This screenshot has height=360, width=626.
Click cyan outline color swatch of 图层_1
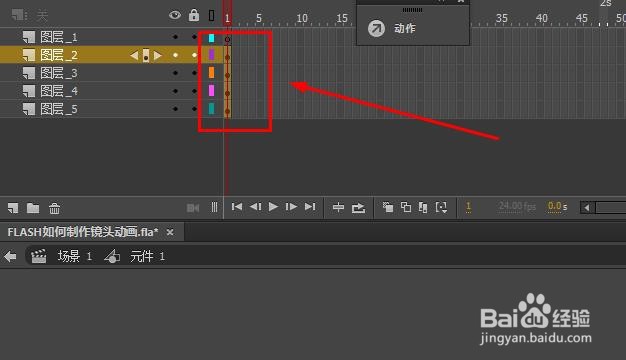[x=212, y=38]
